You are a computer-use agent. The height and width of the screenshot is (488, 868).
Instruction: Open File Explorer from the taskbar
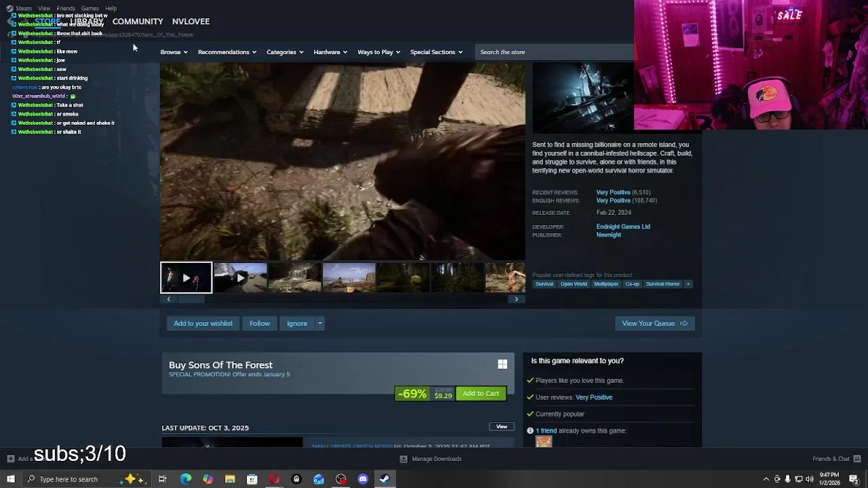tap(230, 479)
